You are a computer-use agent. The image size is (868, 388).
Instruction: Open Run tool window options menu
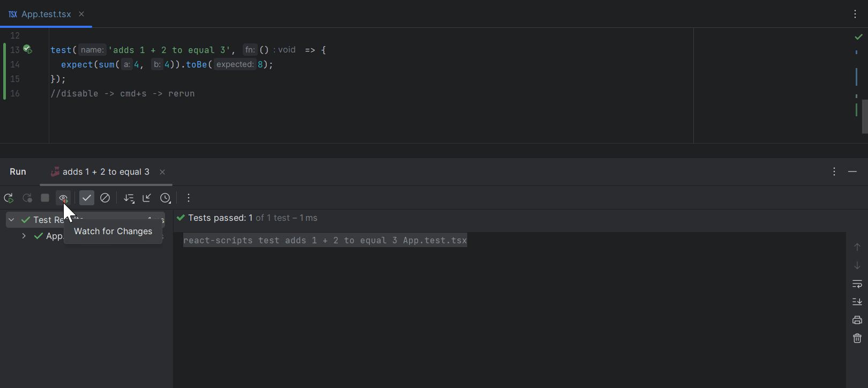click(x=834, y=171)
